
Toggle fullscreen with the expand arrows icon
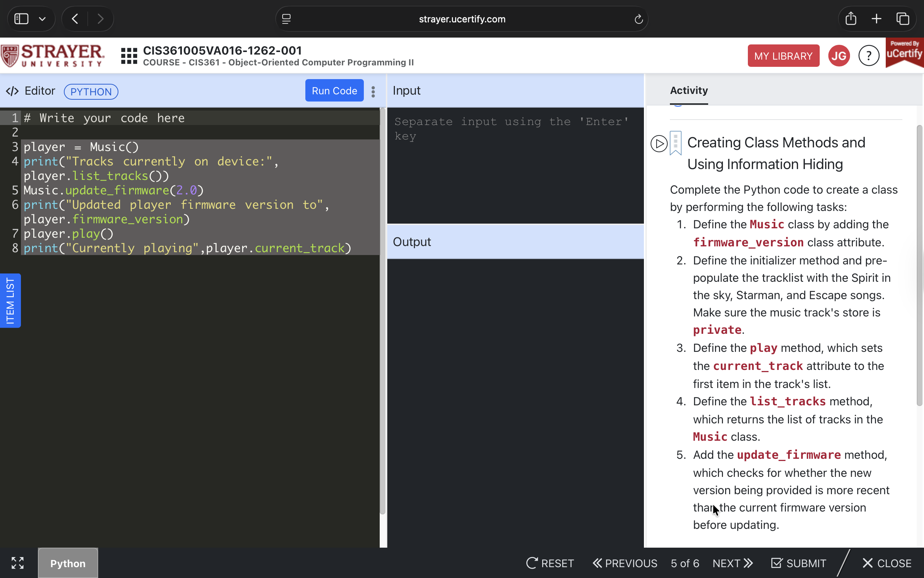18,563
